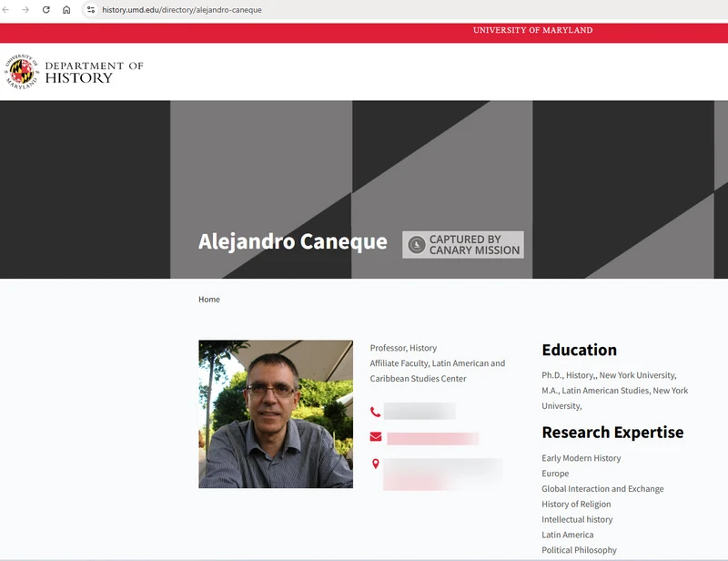
Task: Click the Education heading
Action: (x=579, y=350)
